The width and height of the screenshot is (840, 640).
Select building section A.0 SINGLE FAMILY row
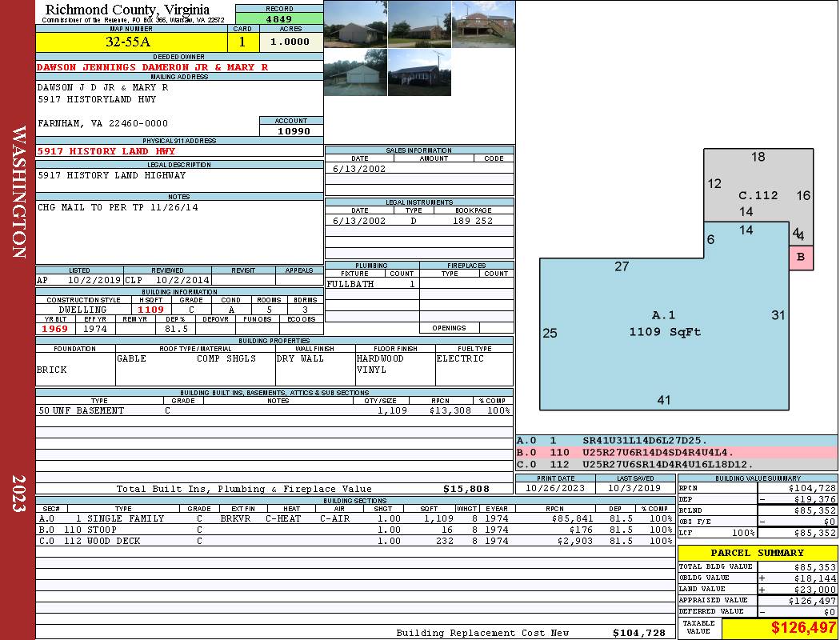pyautogui.click(x=356, y=518)
